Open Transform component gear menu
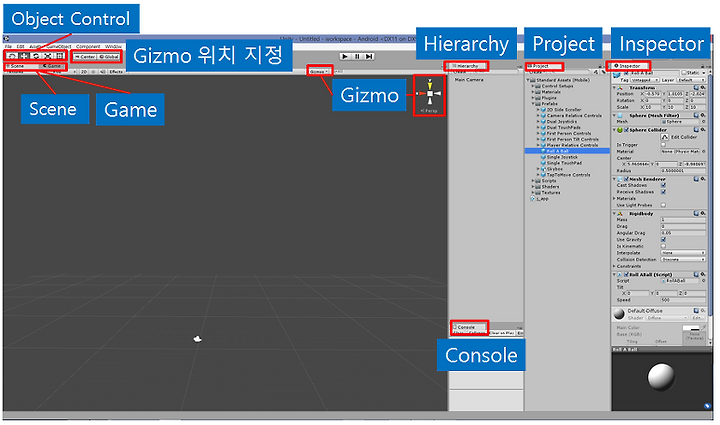Screen dimensions: 720x425 tap(703, 87)
